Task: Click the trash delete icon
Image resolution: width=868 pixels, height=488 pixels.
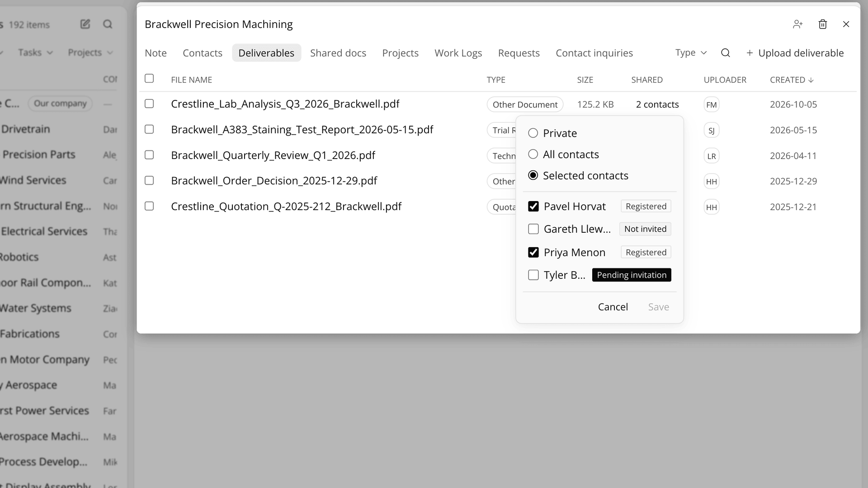Action: pos(823,24)
